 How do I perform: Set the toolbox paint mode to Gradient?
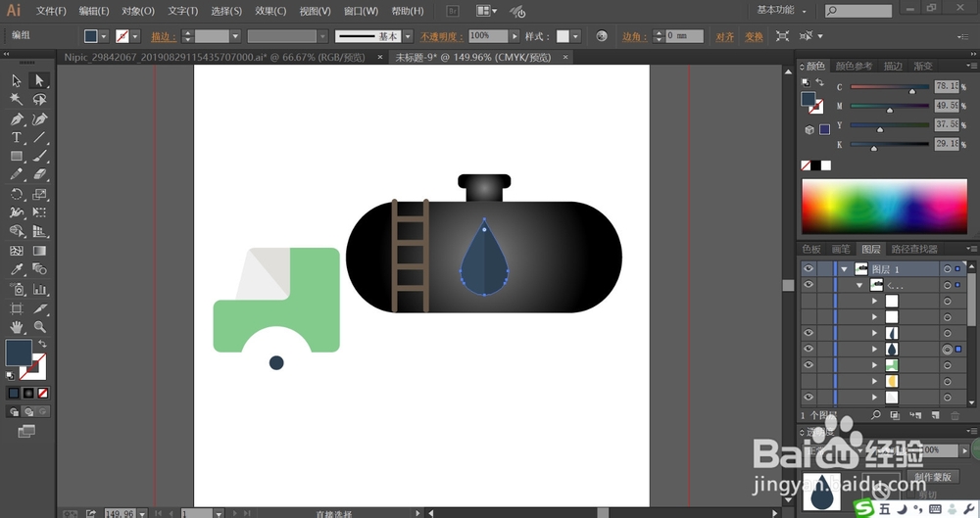(x=28, y=393)
